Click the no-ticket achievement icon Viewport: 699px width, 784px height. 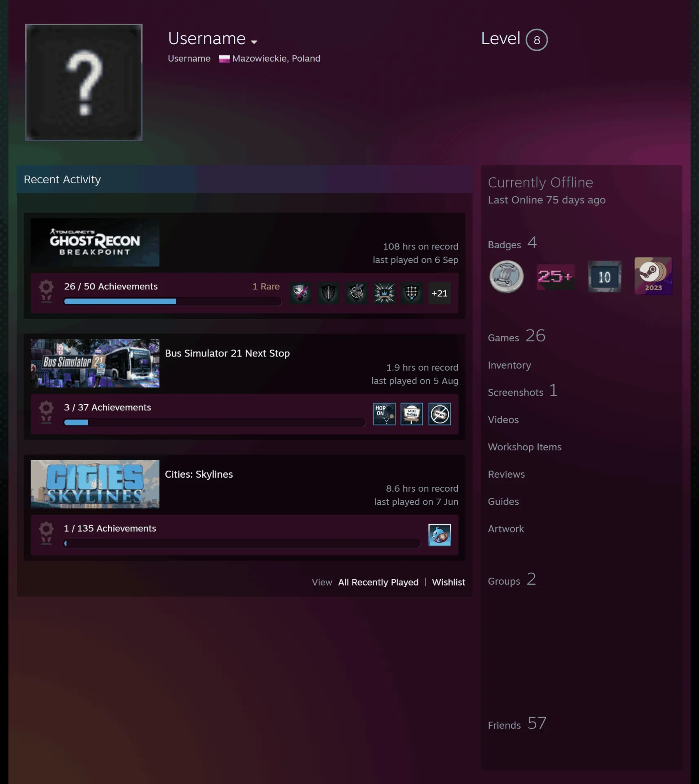439,414
